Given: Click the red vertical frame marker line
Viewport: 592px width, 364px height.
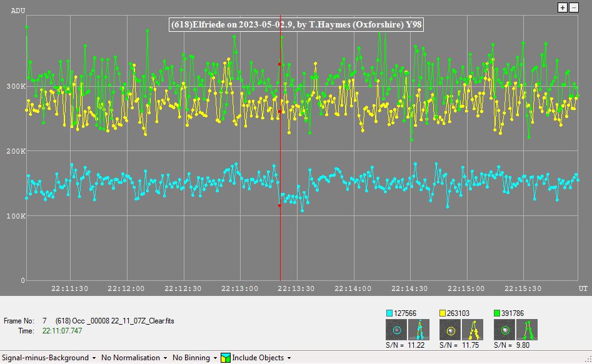Looking at the screenshot, I should (x=280, y=250).
